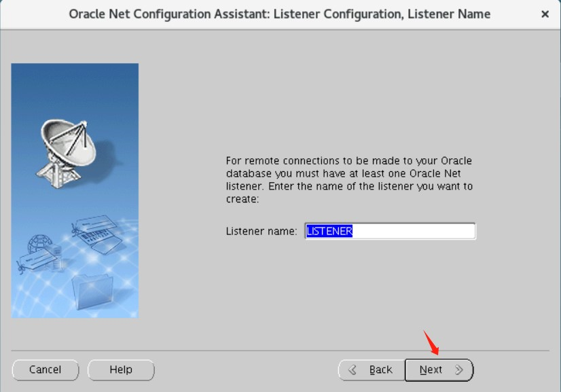Close the Oracle Net Configuration Assistant window
561x392 pixels.
tap(545, 14)
